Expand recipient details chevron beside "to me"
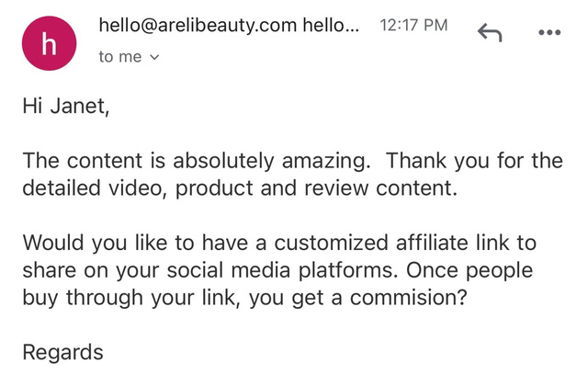Viewport: 588px width, 375px height. tap(153, 57)
